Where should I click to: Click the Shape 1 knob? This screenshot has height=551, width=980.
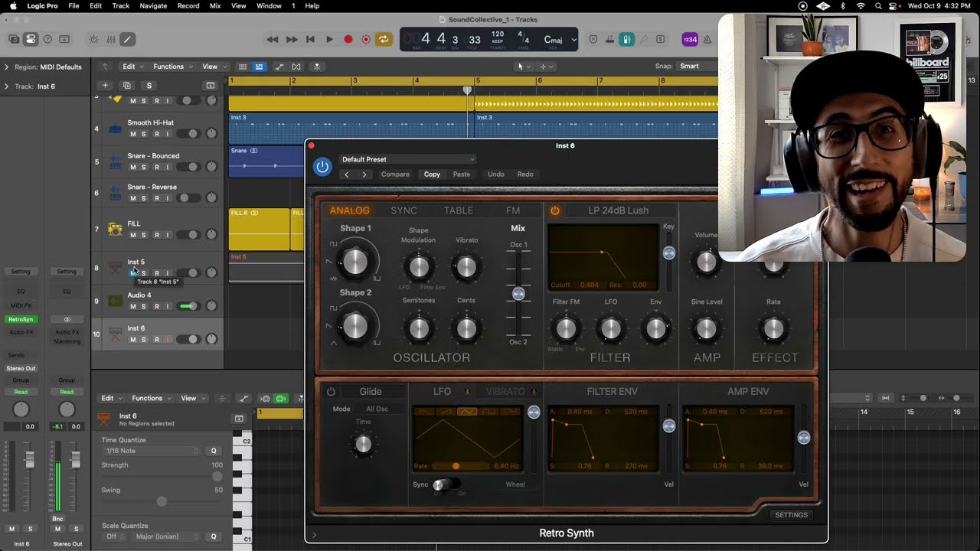pos(354,262)
